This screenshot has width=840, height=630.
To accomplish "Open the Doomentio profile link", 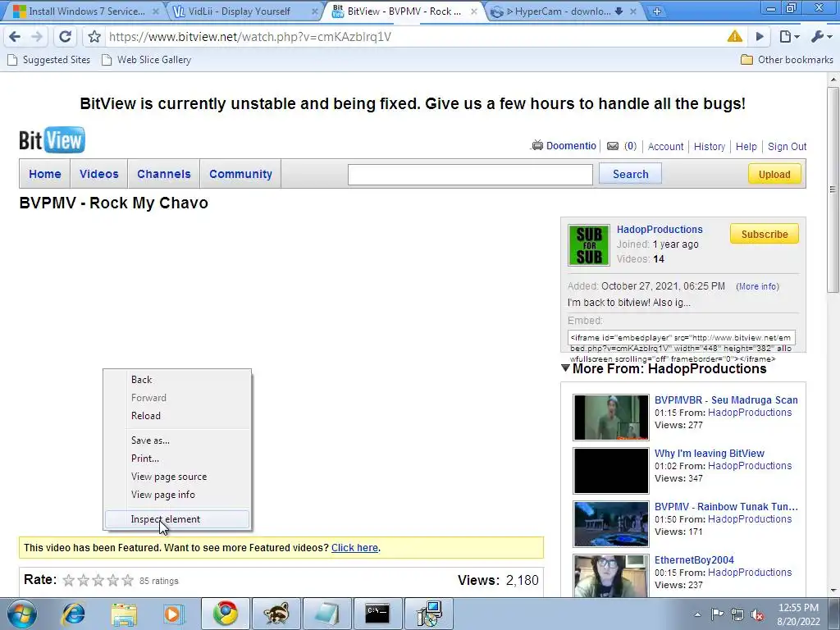I will [571, 146].
